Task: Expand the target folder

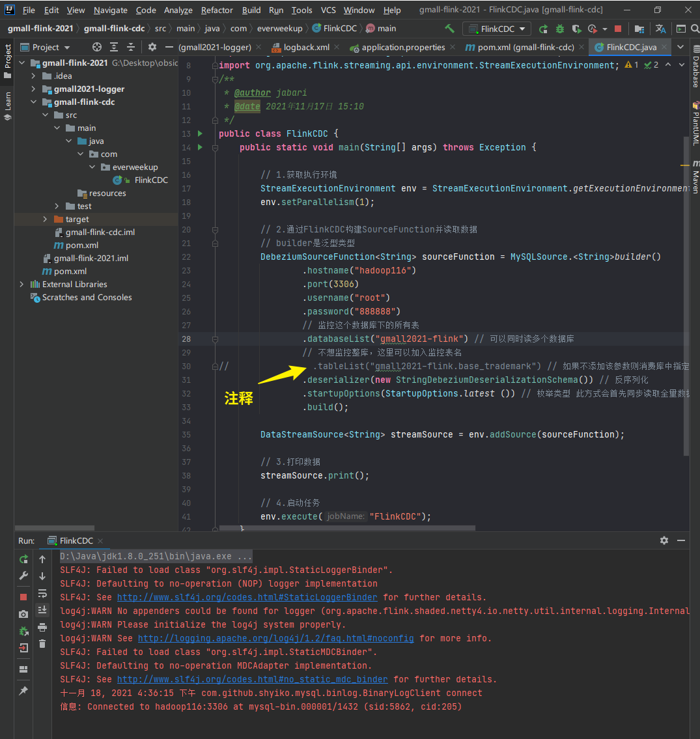Action: [x=45, y=219]
